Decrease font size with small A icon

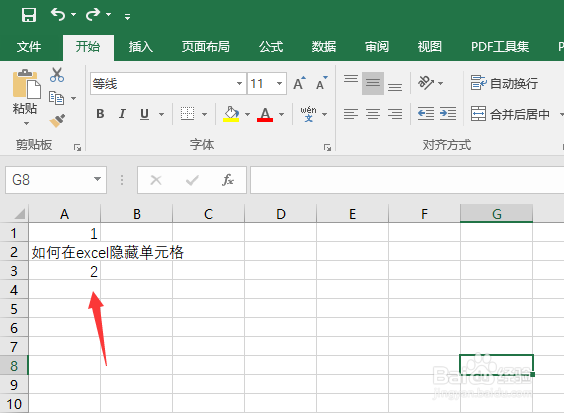(x=322, y=83)
